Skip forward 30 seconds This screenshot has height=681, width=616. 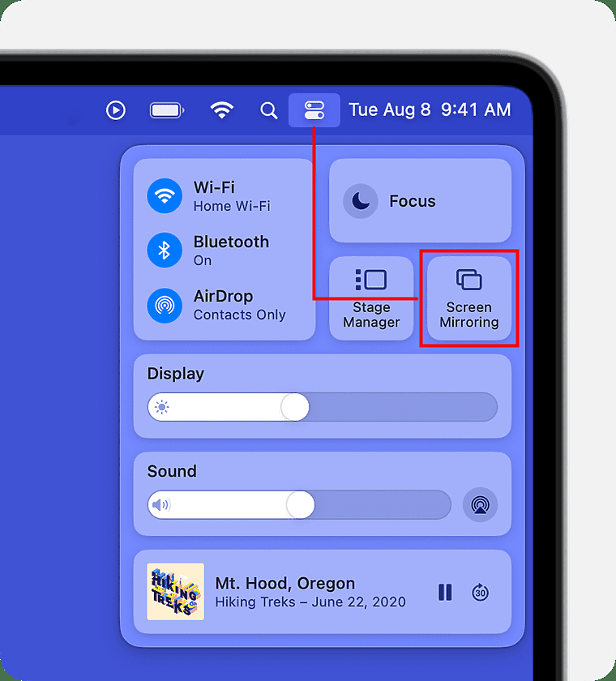[x=480, y=593]
